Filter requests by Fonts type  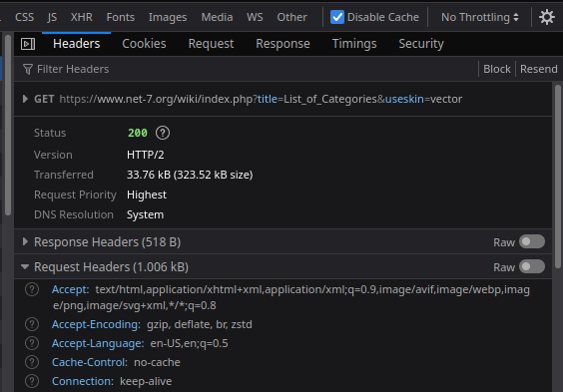click(x=120, y=17)
